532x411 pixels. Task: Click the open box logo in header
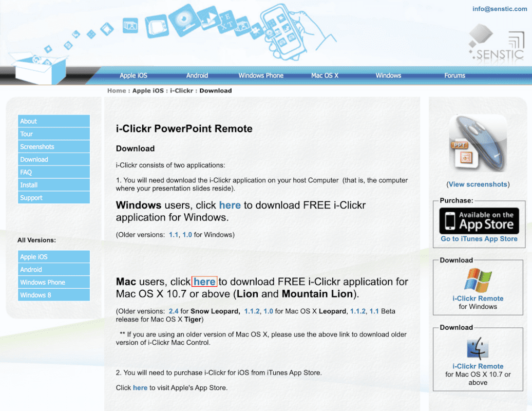38,68
